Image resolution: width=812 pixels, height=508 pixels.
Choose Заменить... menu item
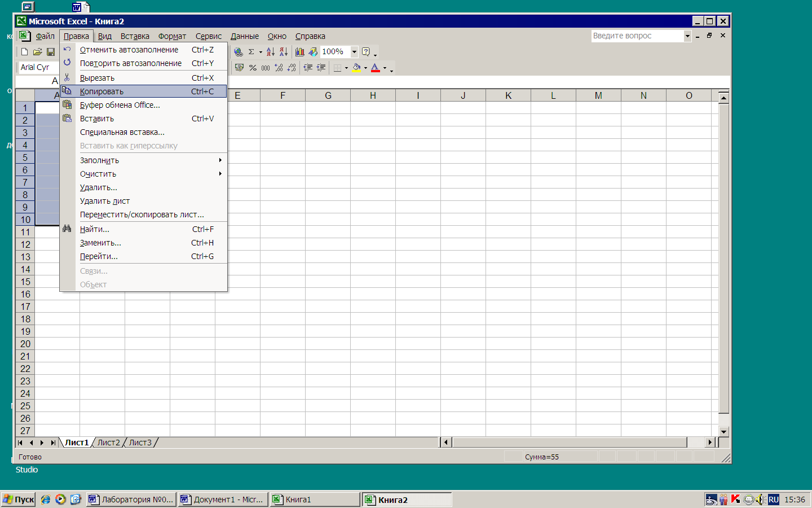(x=143, y=243)
